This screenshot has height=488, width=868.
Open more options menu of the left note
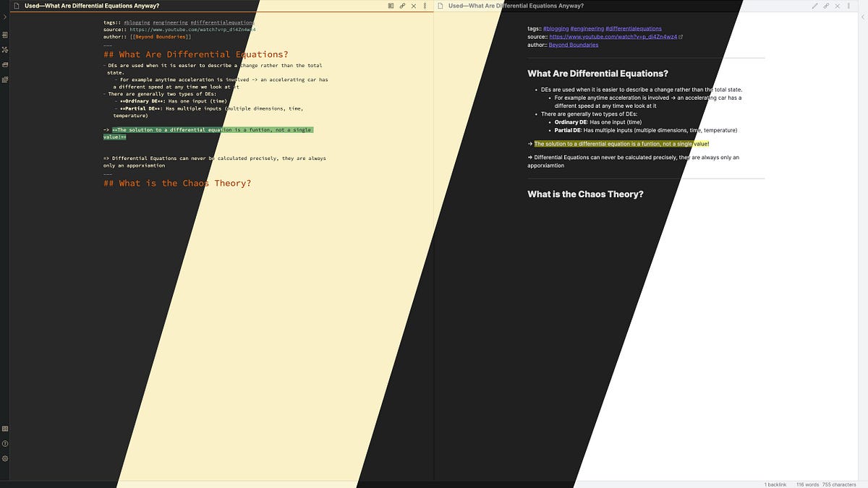[x=425, y=5]
